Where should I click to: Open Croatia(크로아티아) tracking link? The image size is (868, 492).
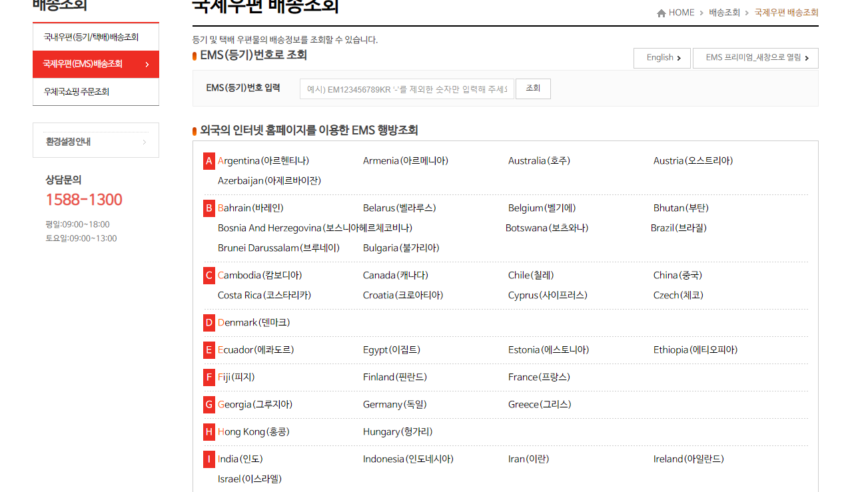point(403,296)
